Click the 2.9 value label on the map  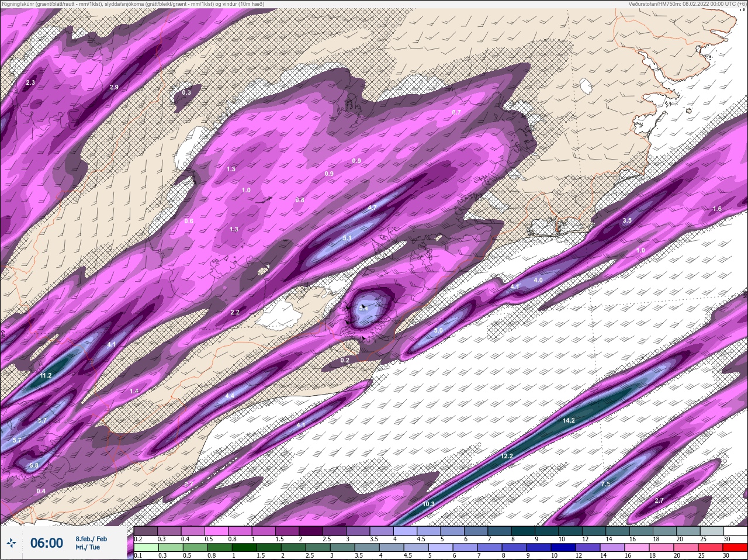[x=114, y=87]
